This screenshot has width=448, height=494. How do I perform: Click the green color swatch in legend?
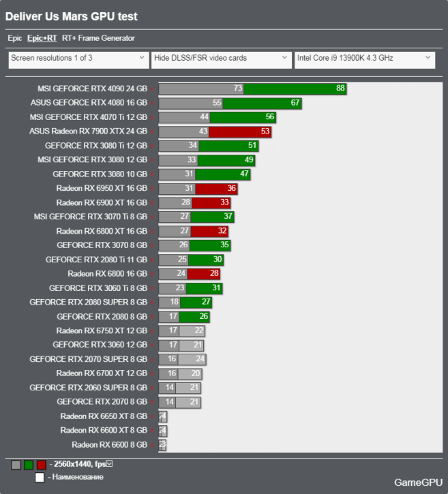(29, 465)
